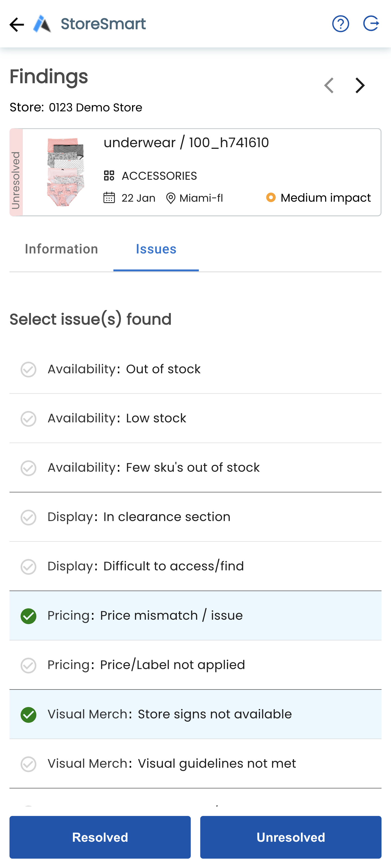The height and width of the screenshot is (868, 391).
Task: Click the calendar icon beside 22 Jan
Action: [109, 198]
